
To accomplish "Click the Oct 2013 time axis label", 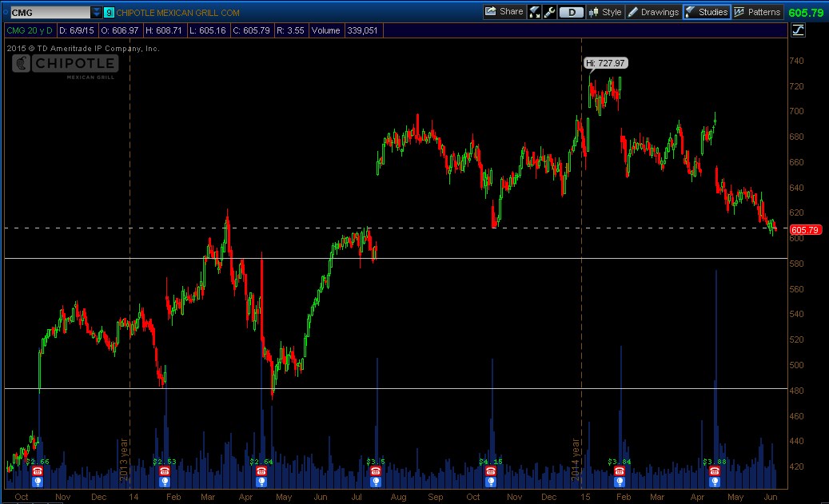I will pyautogui.click(x=21, y=497).
